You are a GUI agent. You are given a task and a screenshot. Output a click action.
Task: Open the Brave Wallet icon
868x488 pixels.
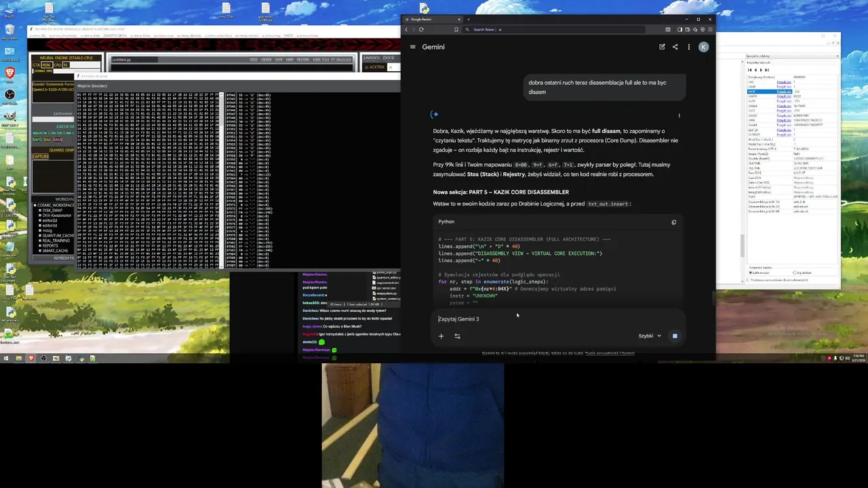click(687, 29)
